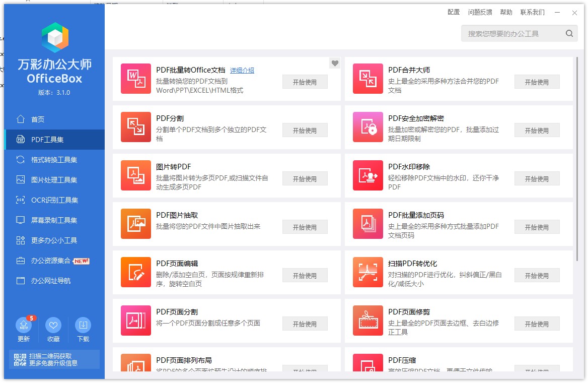Screen dimensions: 588x383
Task: Open 办公网址导航 in the sidebar
Action: [x=54, y=281]
